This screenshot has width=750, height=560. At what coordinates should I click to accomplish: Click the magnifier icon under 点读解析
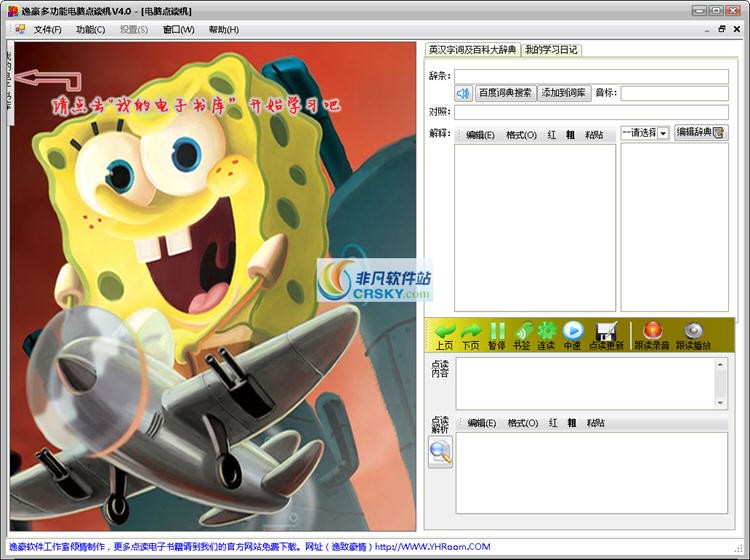pyautogui.click(x=441, y=452)
